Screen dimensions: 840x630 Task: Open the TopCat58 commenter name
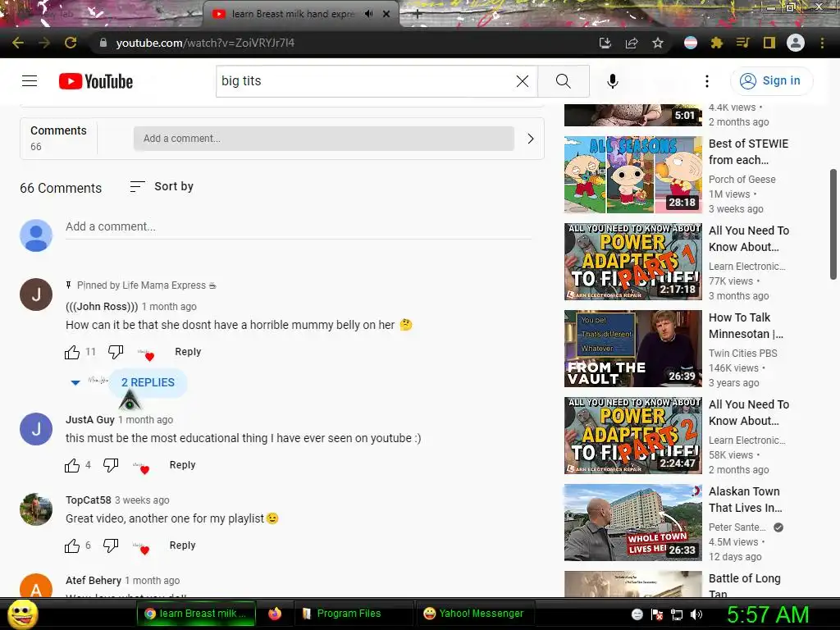89,500
